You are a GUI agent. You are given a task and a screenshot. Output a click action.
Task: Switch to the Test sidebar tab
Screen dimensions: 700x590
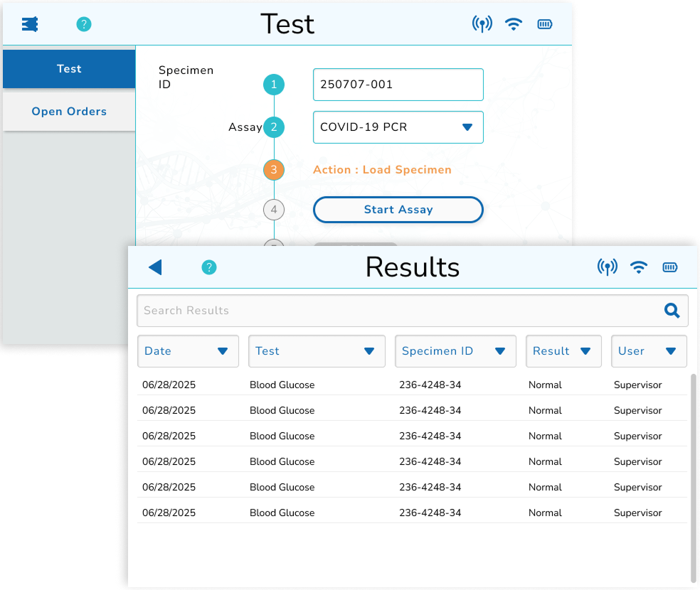click(x=69, y=69)
